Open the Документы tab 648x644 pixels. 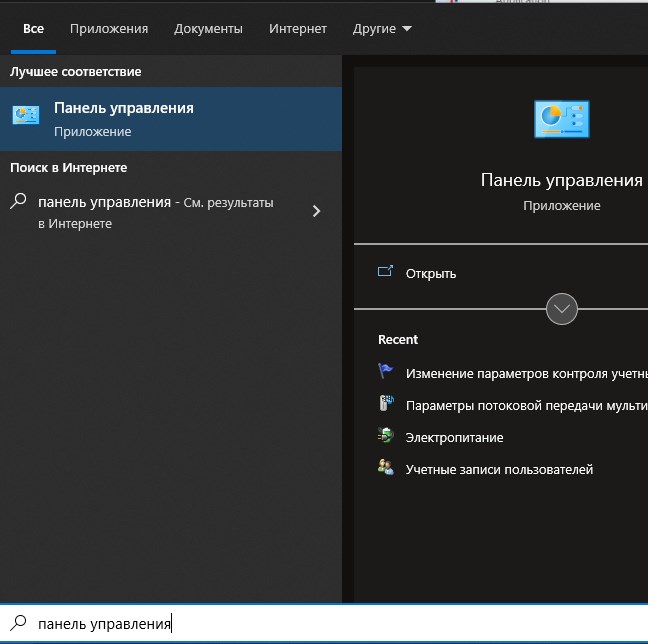[x=208, y=29]
